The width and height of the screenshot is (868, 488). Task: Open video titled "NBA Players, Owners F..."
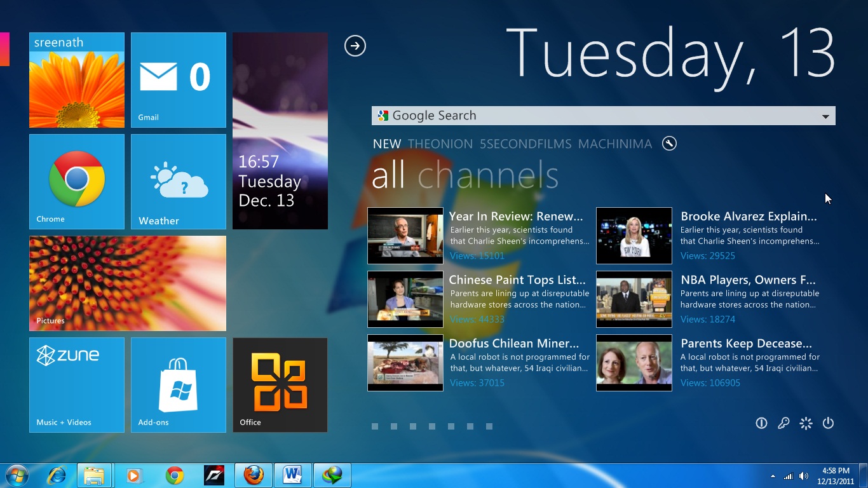click(748, 280)
